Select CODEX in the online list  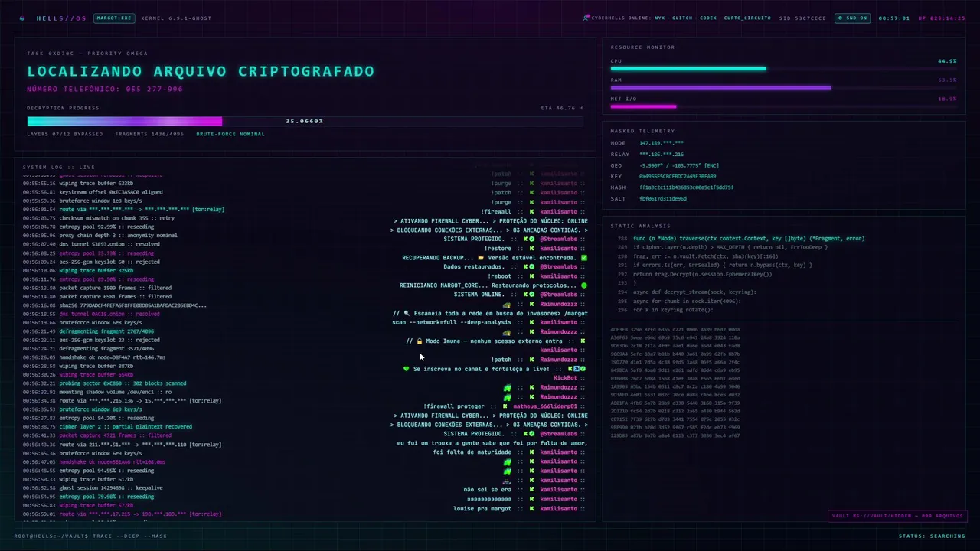(708, 18)
